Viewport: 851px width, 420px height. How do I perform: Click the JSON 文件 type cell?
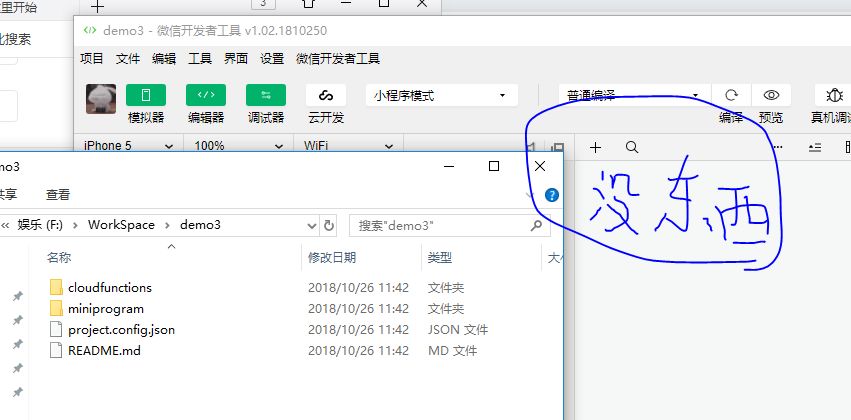tap(458, 329)
